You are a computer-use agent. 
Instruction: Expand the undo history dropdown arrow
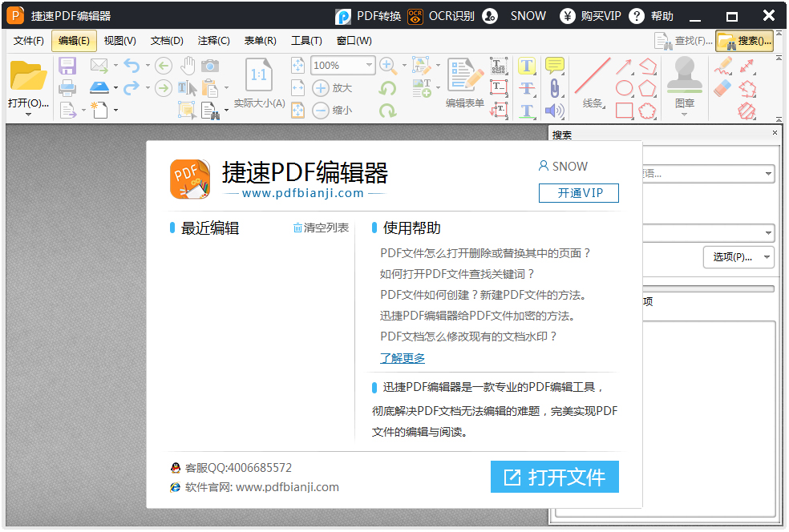(148, 66)
